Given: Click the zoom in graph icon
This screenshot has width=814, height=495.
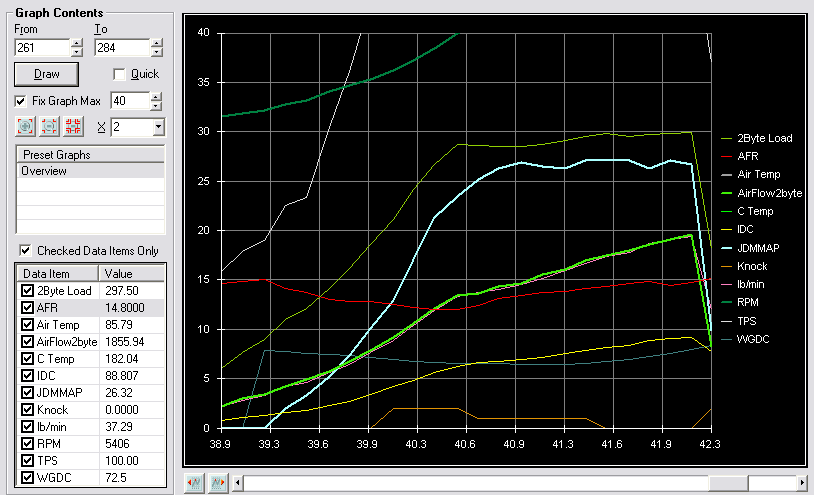Looking at the screenshot, I should point(25,126).
